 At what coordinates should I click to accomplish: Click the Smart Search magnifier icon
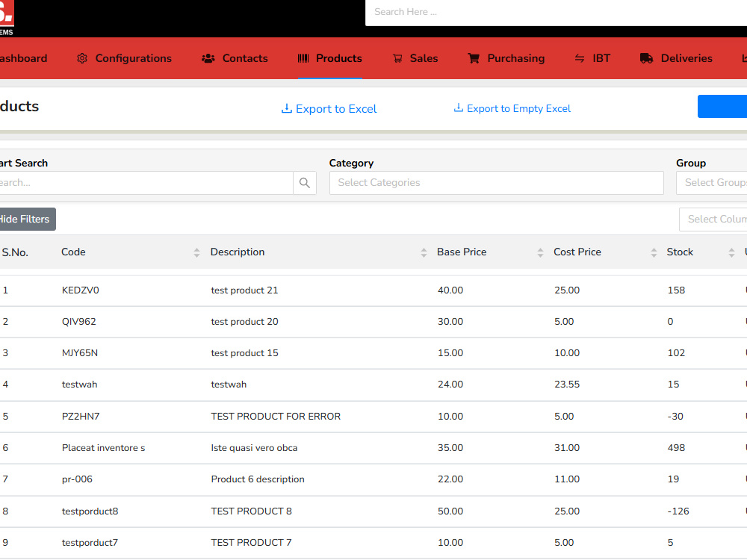pyautogui.click(x=305, y=183)
